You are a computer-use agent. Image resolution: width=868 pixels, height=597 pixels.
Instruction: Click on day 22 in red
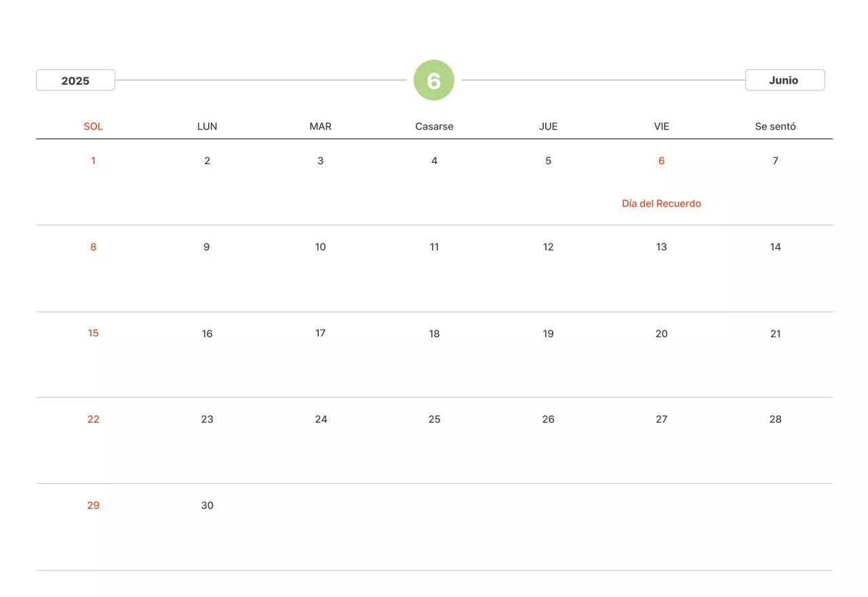[x=94, y=419]
